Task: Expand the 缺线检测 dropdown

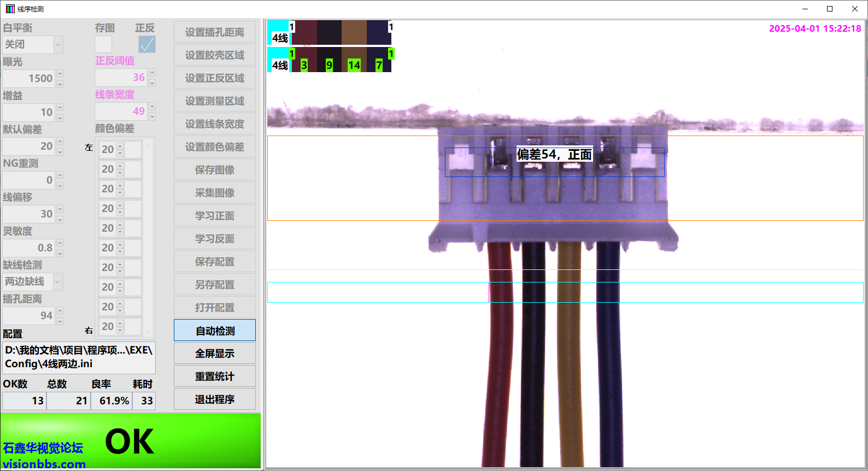Action: point(57,282)
